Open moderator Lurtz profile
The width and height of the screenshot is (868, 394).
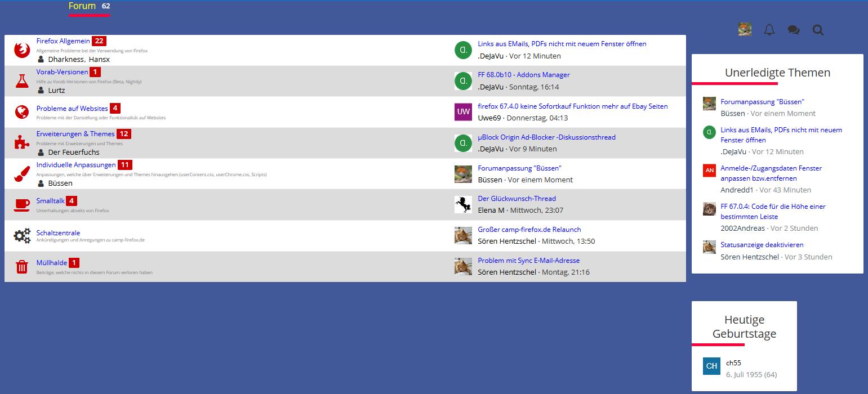pos(56,90)
